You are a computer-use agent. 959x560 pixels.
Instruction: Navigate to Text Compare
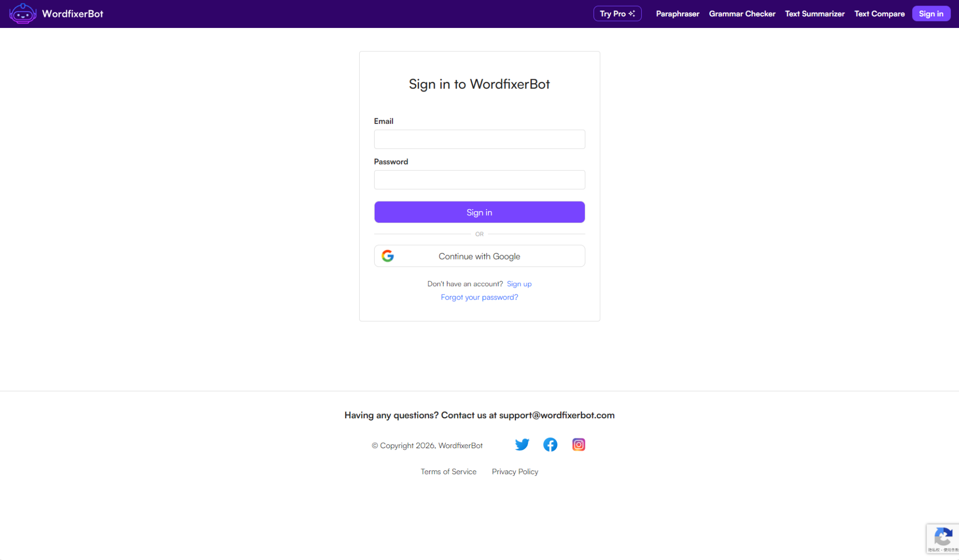coord(879,13)
